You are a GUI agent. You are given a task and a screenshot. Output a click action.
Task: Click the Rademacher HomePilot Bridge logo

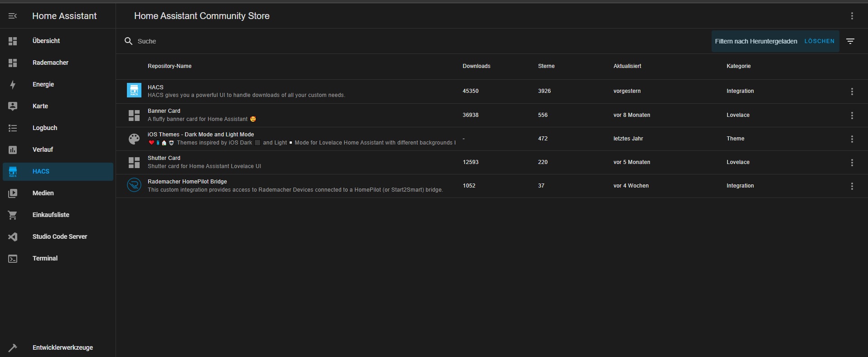point(134,185)
